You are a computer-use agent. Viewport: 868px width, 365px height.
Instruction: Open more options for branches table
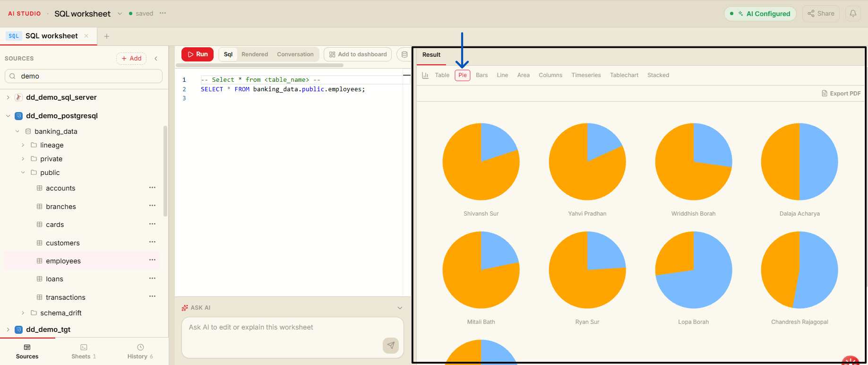tap(152, 206)
